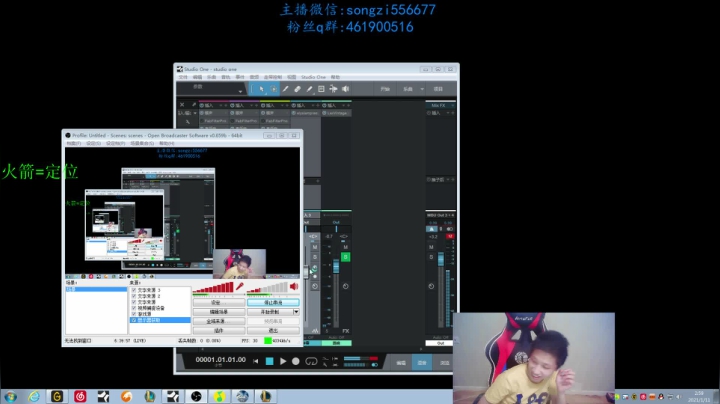
Task: Uncheck the third text source without a number
Action: (134, 302)
